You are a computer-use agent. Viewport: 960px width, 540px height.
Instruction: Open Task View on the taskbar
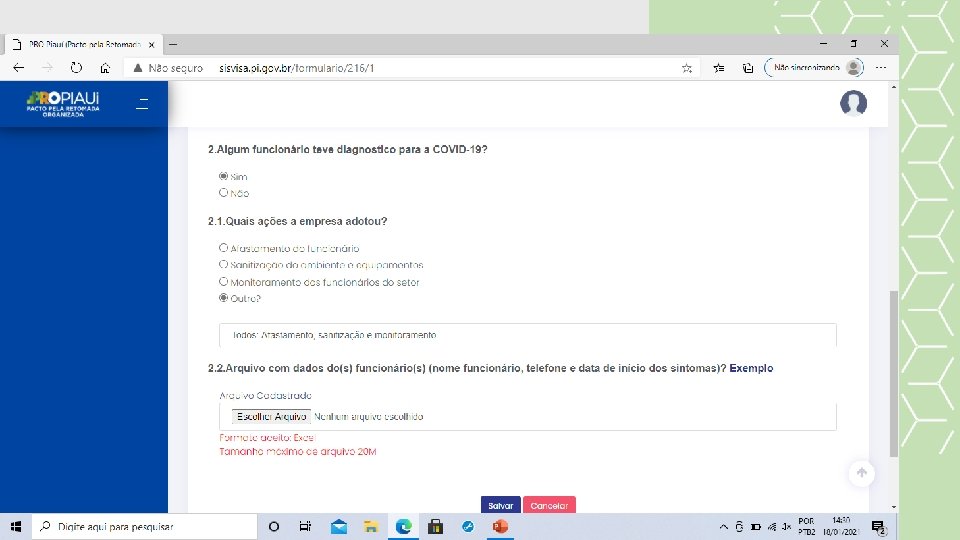(306, 527)
